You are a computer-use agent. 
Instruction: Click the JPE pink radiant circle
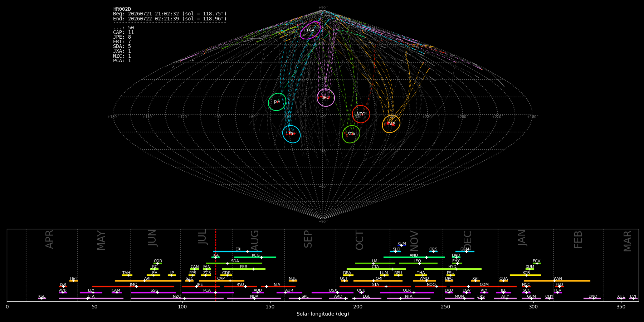[x=326, y=98]
